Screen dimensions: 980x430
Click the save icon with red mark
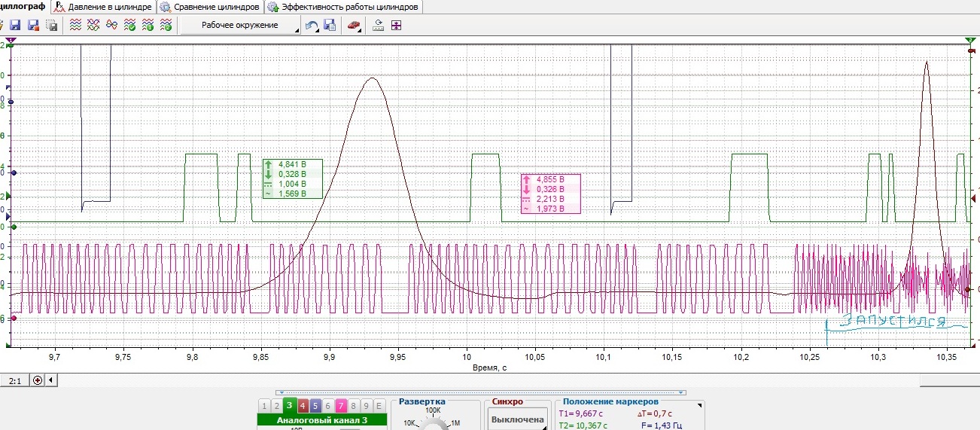pos(33,26)
